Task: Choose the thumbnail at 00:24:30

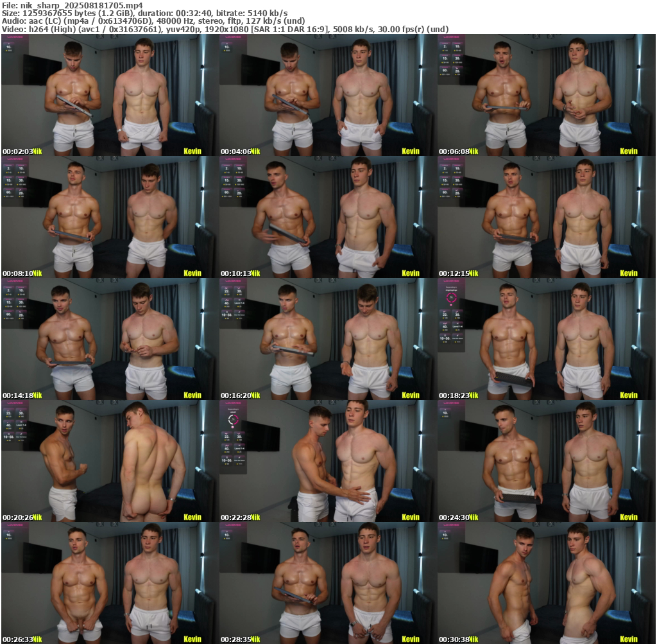Action: click(x=546, y=461)
